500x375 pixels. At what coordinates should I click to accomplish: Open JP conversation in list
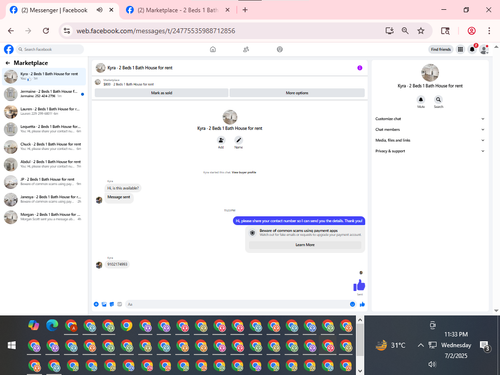click(x=44, y=182)
